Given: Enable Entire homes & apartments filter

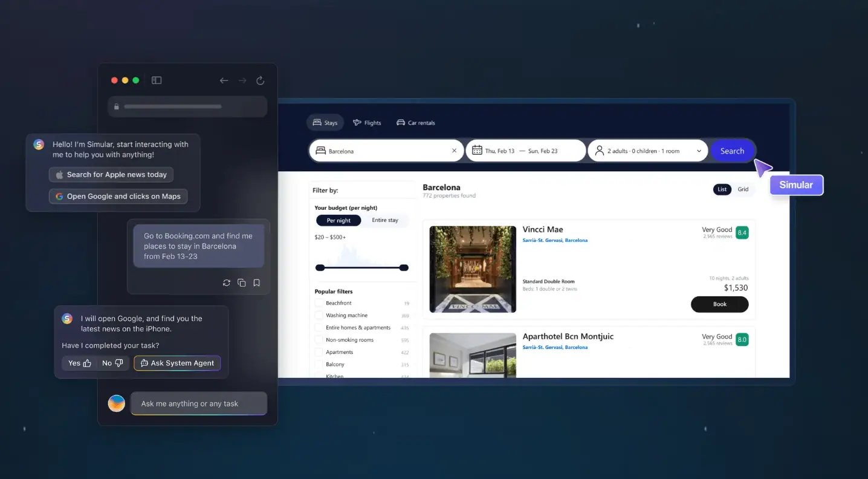Looking at the screenshot, I should coord(319,328).
